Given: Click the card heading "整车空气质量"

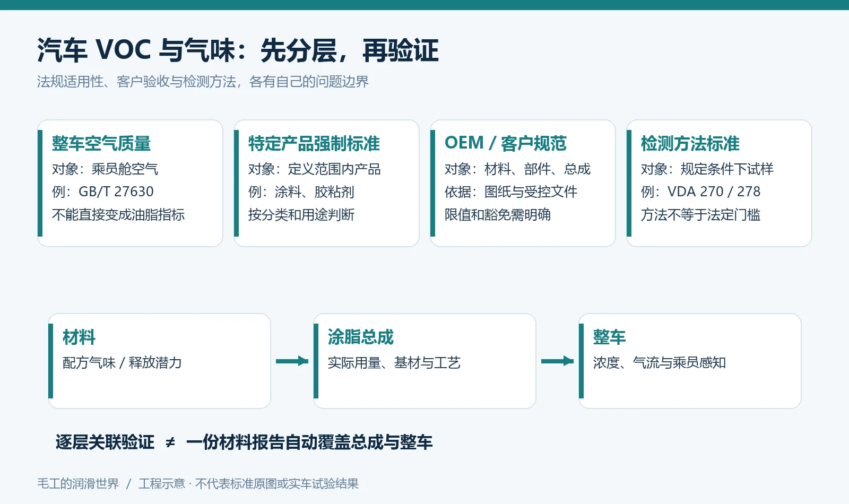Looking at the screenshot, I should [x=101, y=143].
